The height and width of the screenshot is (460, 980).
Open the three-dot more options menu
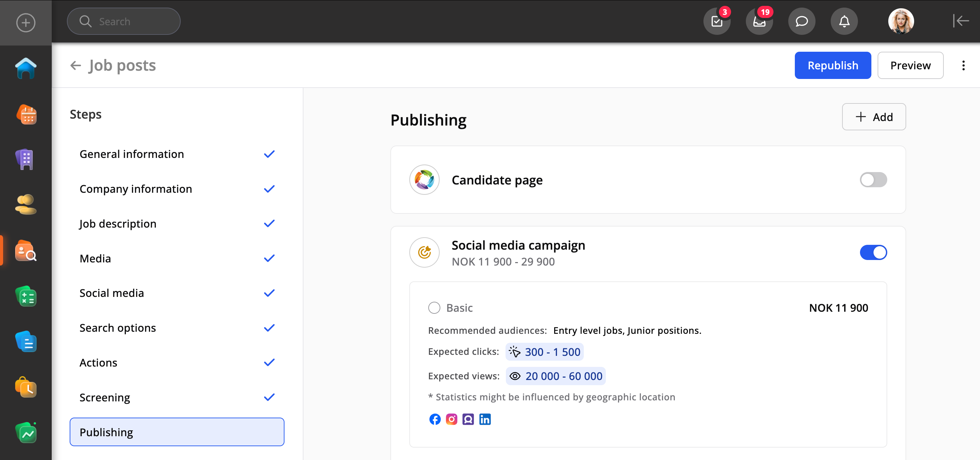click(x=963, y=66)
